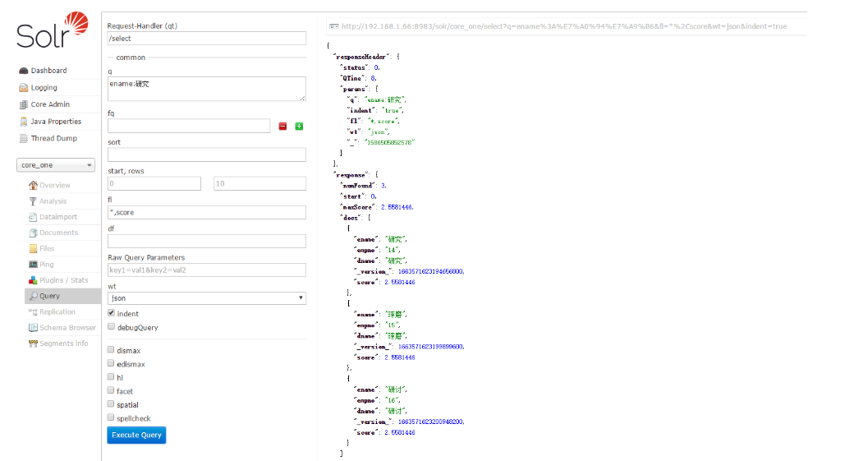The height and width of the screenshot is (461, 868).
Task: Enable the hl highlighting checkbox
Action: point(111,377)
